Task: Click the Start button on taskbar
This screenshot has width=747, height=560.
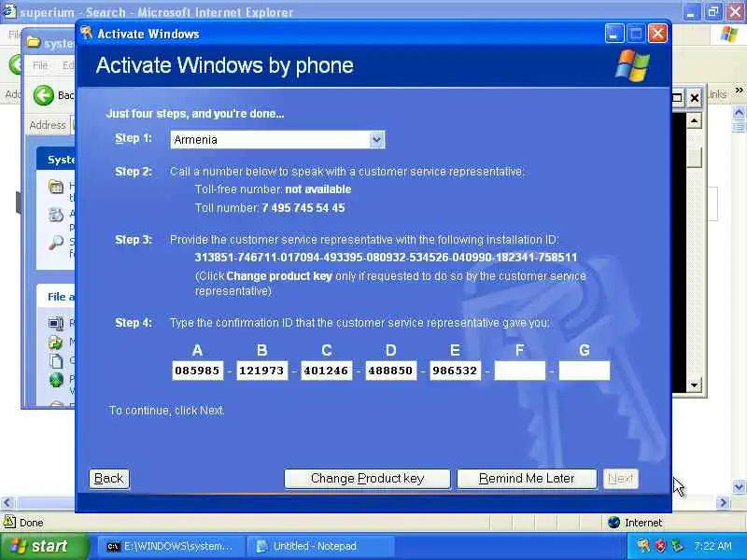Action: click(x=44, y=546)
